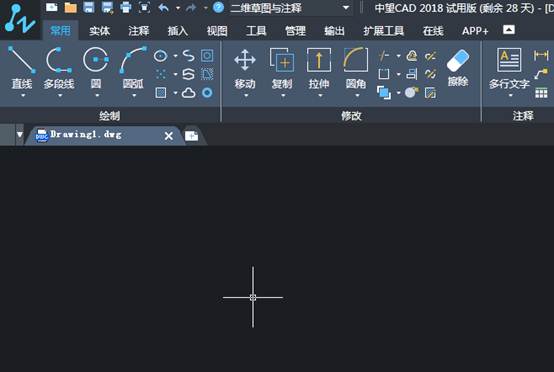Activate the 复制 (Copy) tool
Image resolution: width=554 pixels, height=372 pixels.
(282, 68)
